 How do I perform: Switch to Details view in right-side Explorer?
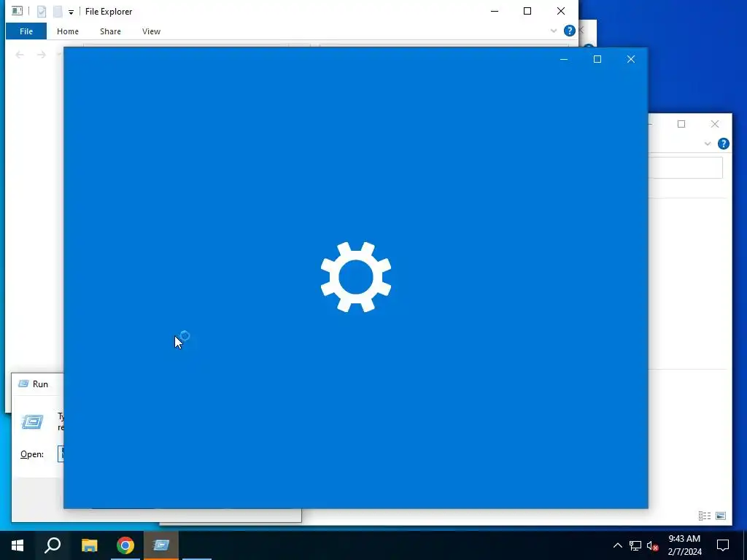(705, 516)
